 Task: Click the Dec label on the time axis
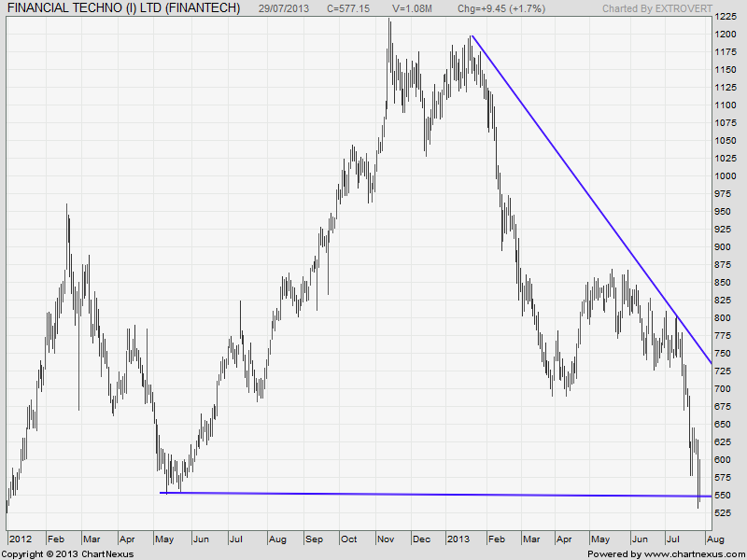click(421, 539)
